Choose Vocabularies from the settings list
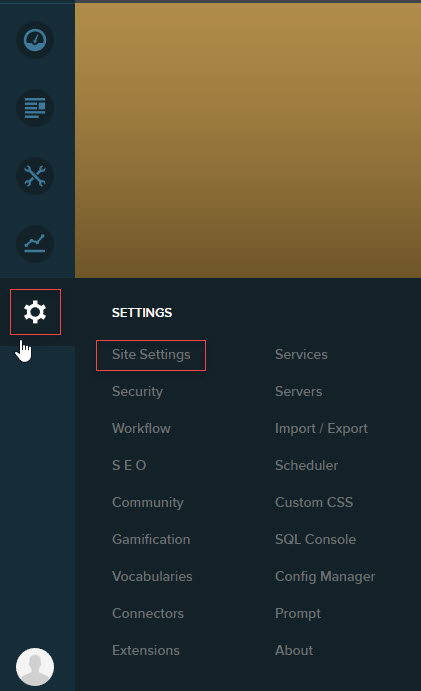Image resolution: width=421 pixels, height=691 pixels. coord(152,576)
